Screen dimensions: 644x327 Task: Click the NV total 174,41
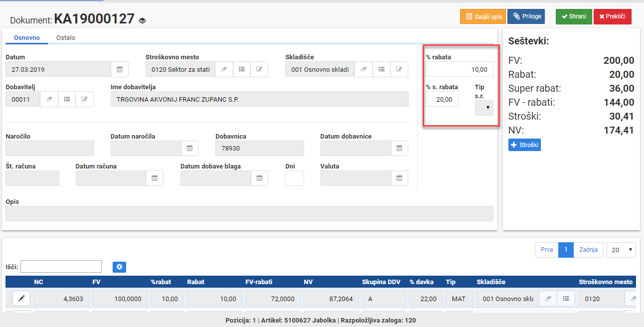618,131
